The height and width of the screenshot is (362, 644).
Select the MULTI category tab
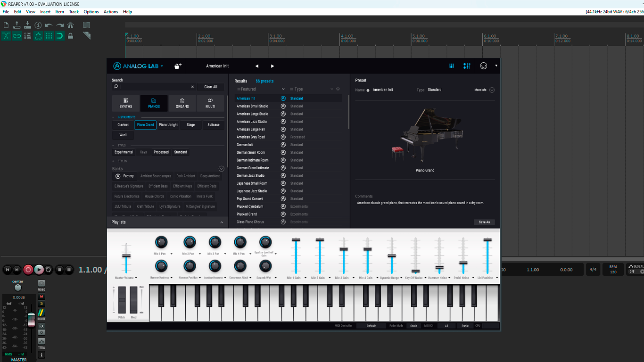tap(210, 103)
